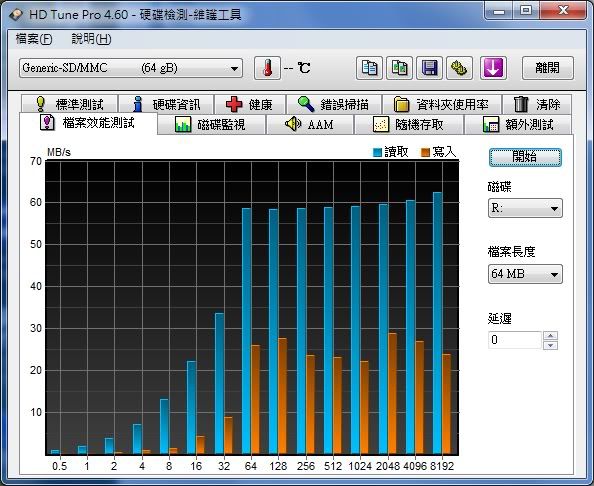Viewport: 594px width, 486px height.
Task: Open the 說明(H) help menu
Action: 91,39
